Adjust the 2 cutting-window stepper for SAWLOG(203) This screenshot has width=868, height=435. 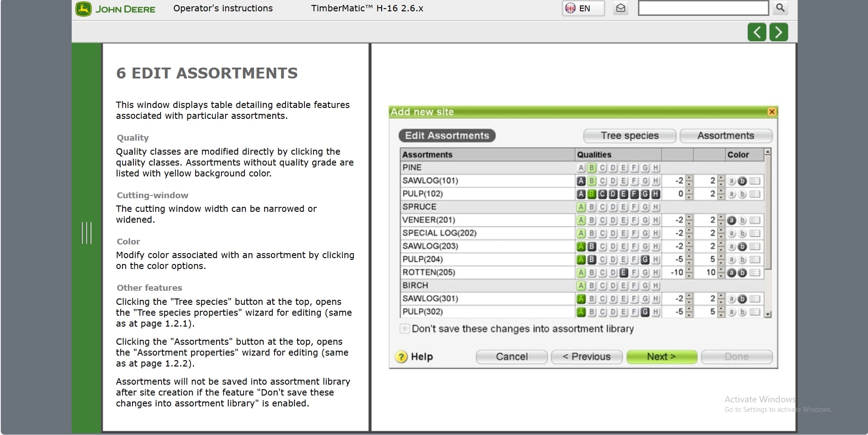point(721,247)
